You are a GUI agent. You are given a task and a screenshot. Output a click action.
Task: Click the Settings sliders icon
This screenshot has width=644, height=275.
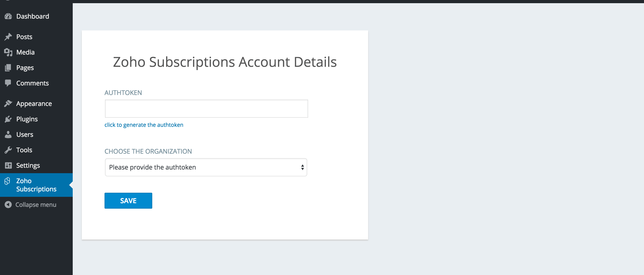pos(8,165)
